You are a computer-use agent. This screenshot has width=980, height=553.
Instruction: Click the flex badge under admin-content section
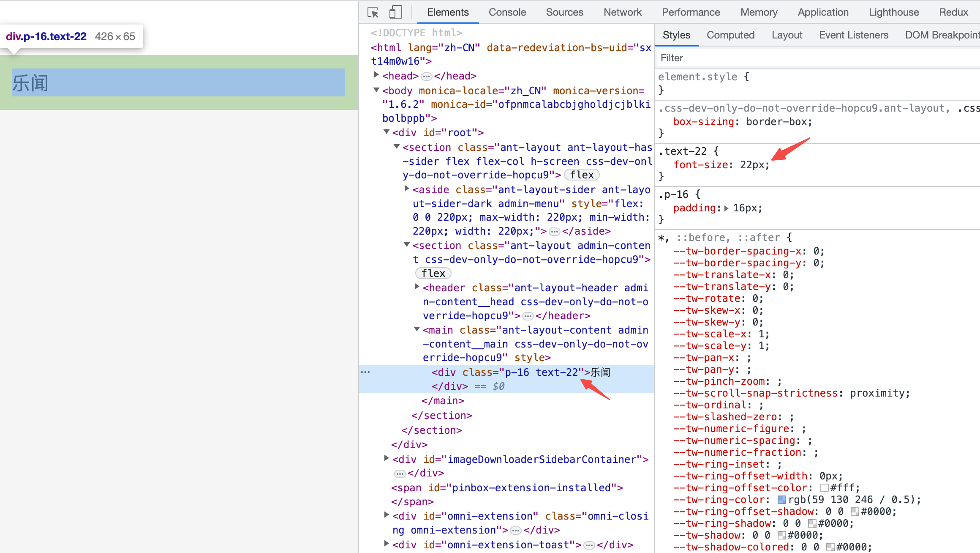click(433, 274)
